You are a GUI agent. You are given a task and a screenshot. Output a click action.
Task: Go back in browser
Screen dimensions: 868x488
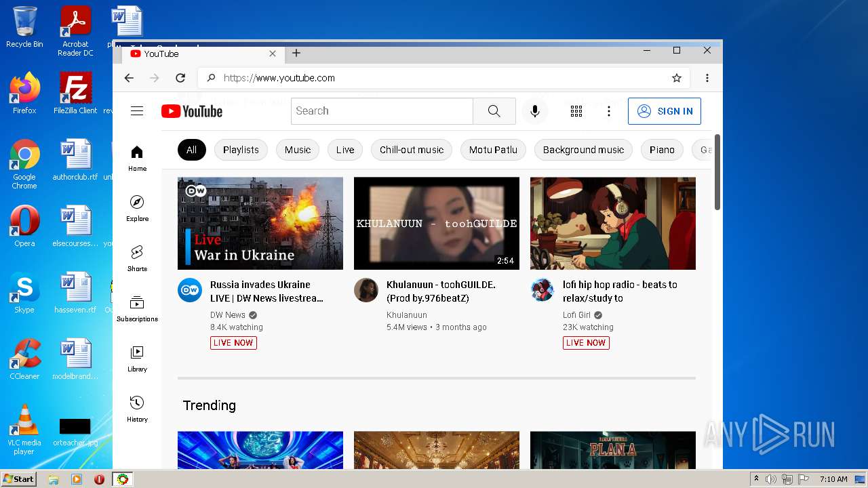tap(129, 78)
